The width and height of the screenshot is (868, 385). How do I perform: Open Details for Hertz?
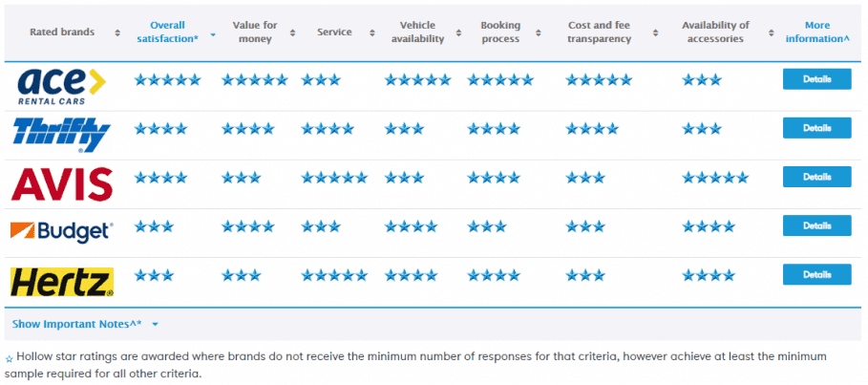pyautogui.click(x=816, y=274)
